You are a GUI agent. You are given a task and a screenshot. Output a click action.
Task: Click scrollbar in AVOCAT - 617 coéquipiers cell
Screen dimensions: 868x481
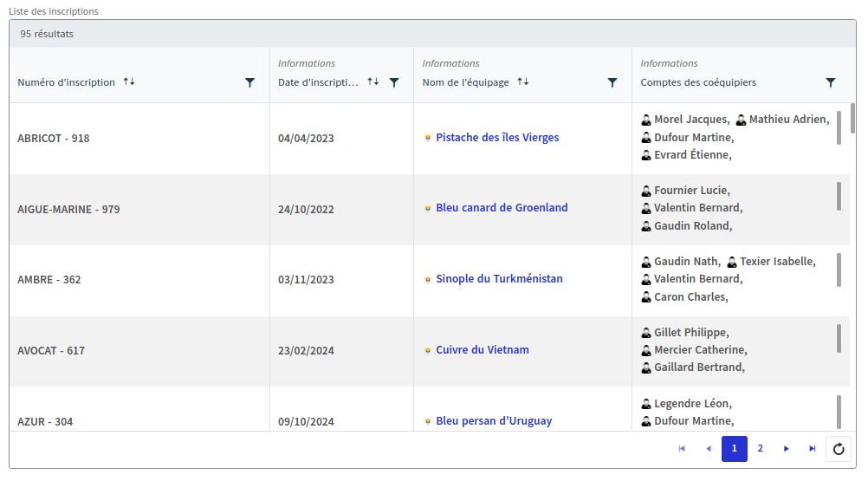839,338
